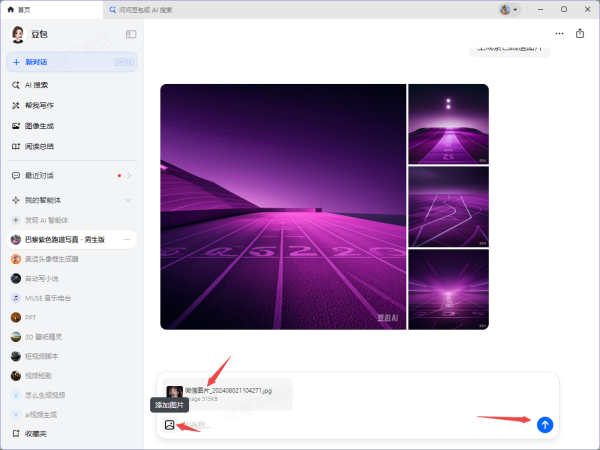Share the conversation with the share icon
This screenshot has height=450, width=600.
pyautogui.click(x=580, y=34)
